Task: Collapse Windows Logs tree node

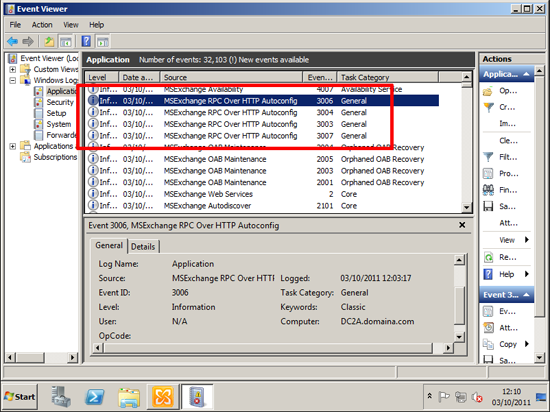Action: tap(13, 80)
